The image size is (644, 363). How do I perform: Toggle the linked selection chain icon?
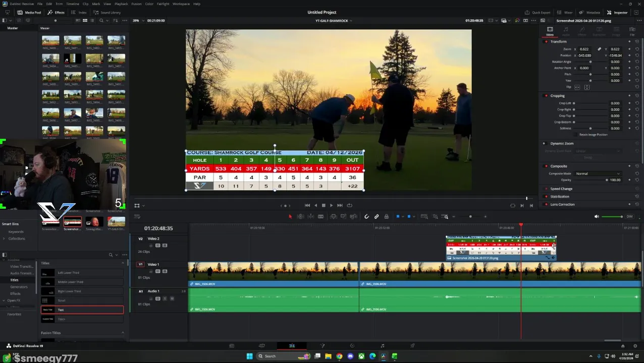pyautogui.click(x=377, y=217)
